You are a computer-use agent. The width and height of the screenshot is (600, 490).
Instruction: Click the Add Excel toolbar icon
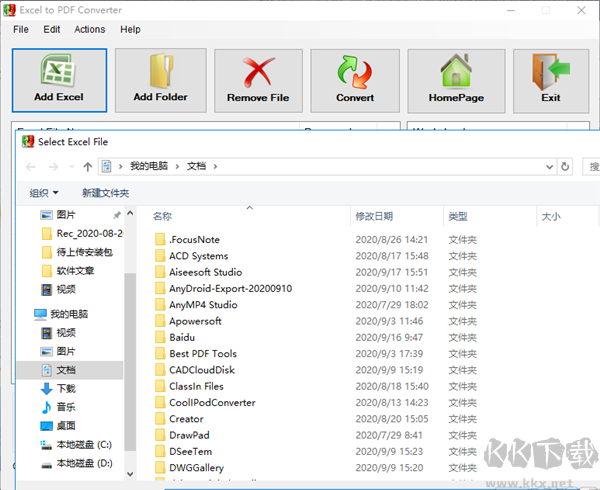point(58,79)
